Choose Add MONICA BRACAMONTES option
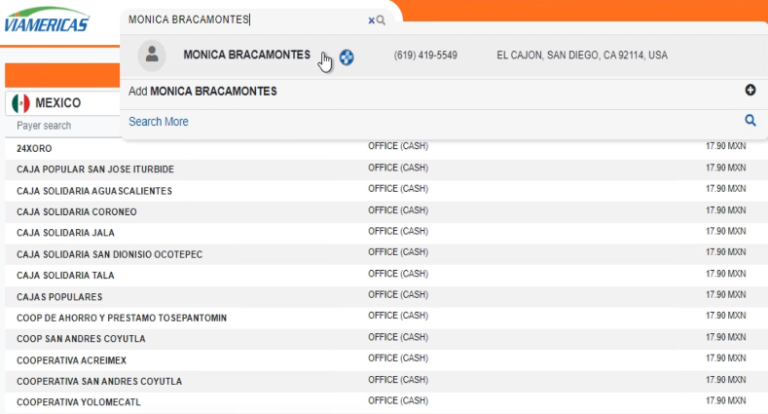The height and width of the screenshot is (414, 768). [x=203, y=91]
